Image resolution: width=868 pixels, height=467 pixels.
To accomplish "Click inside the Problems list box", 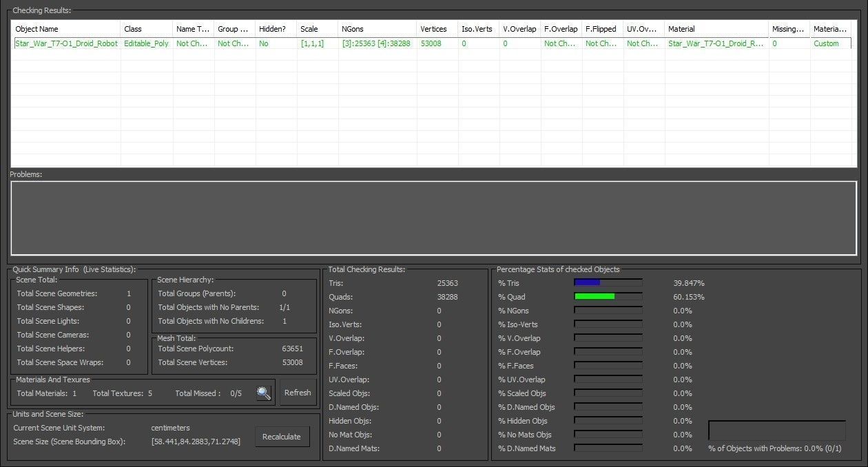I will pos(434,218).
